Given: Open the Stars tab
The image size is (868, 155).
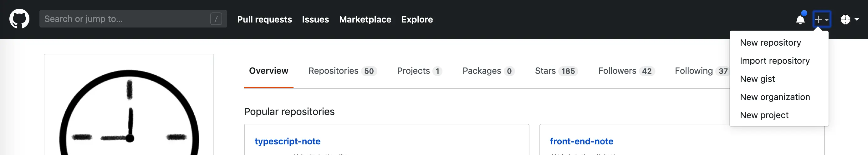Looking at the screenshot, I should 556,71.
